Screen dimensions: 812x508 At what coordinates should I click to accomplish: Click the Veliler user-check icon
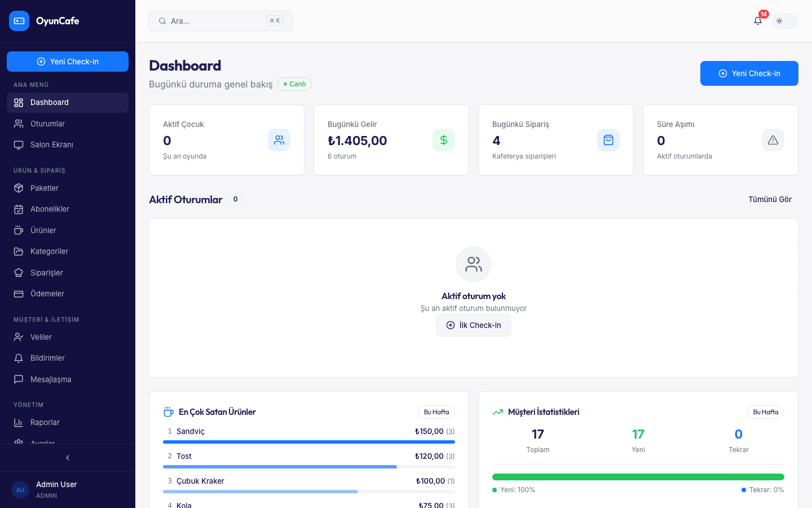(19, 337)
